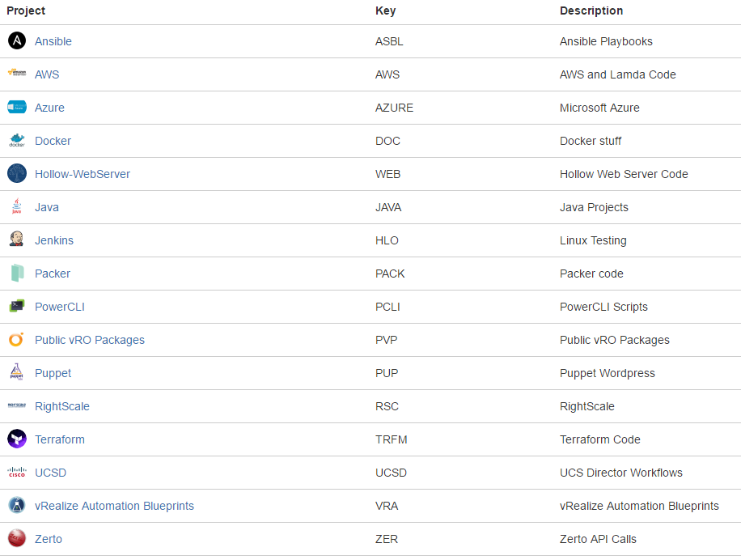Click the Project column header

tap(26, 11)
